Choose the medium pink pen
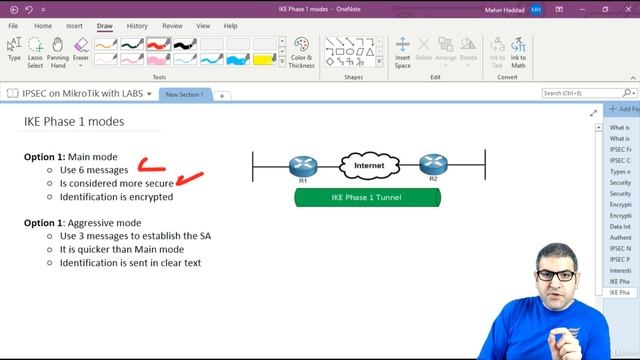 [x=132, y=60]
